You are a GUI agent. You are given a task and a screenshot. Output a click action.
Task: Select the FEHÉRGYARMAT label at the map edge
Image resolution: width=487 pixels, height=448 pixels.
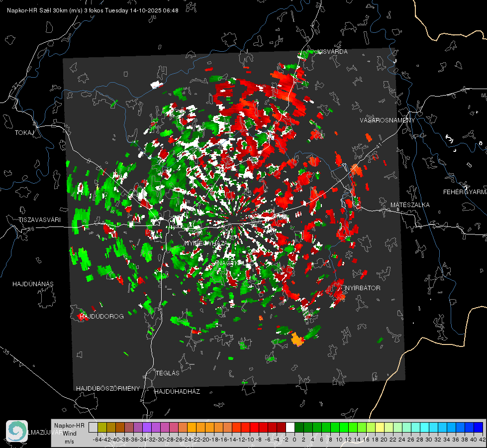pyautogui.click(x=465, y=192)
